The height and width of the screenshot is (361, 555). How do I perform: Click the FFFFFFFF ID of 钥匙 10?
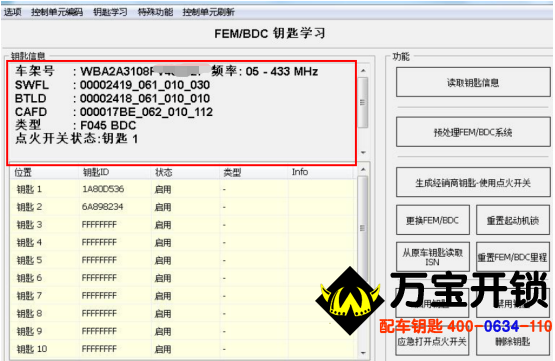(99, 349)
